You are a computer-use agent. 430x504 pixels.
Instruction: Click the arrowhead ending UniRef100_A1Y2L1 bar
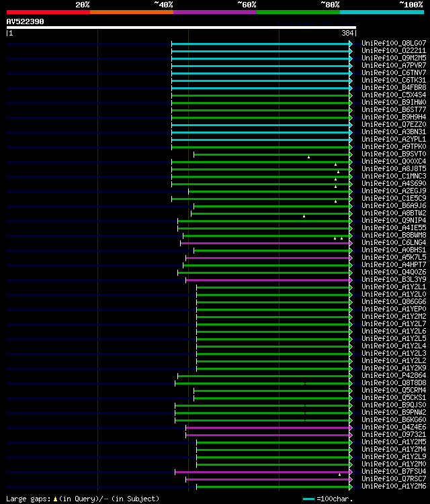pyautogui.click(x=351, y=288)
